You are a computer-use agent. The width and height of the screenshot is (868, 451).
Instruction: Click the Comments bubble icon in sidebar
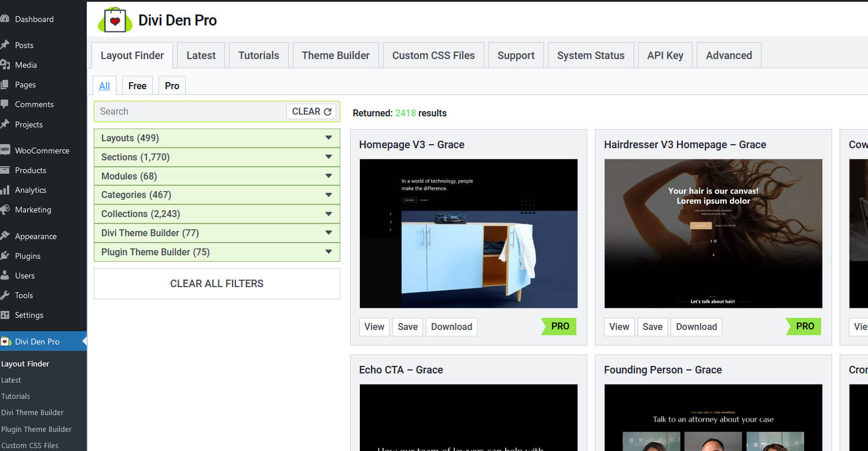[x=5, y=104]
